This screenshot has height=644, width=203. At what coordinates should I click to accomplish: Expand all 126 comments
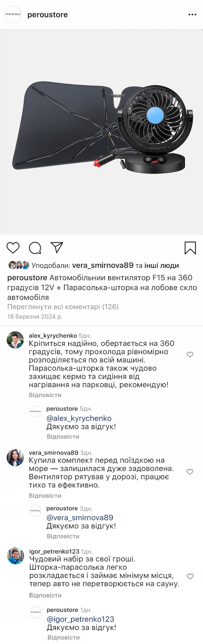63,307
